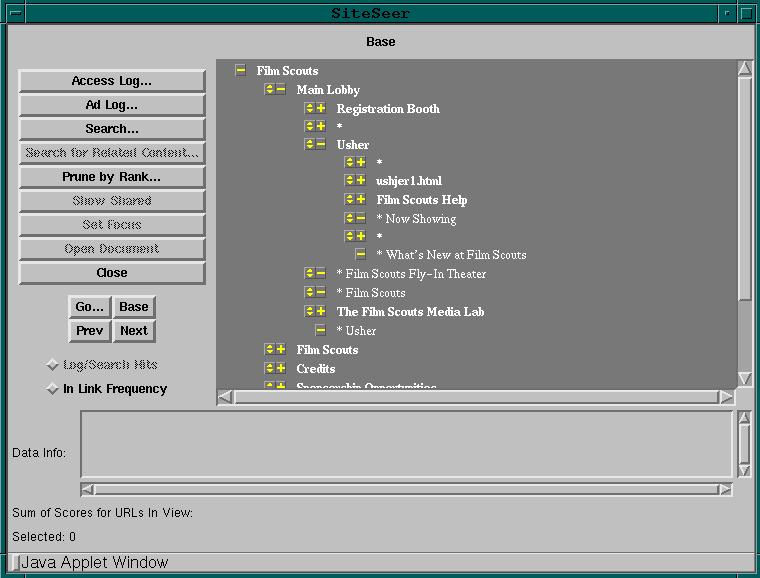Collapse the * Now Showing node
Screen dimensions: 760x578
(361, 218)
